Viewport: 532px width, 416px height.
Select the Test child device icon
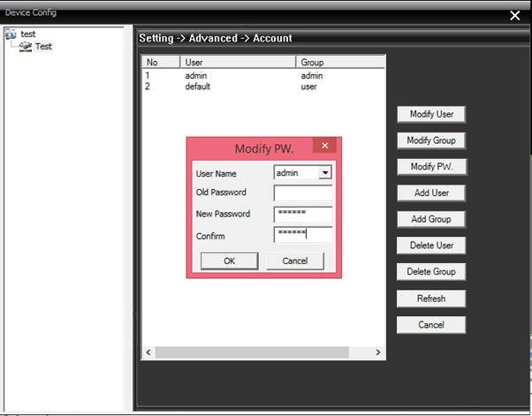click(x=26, y=47)
